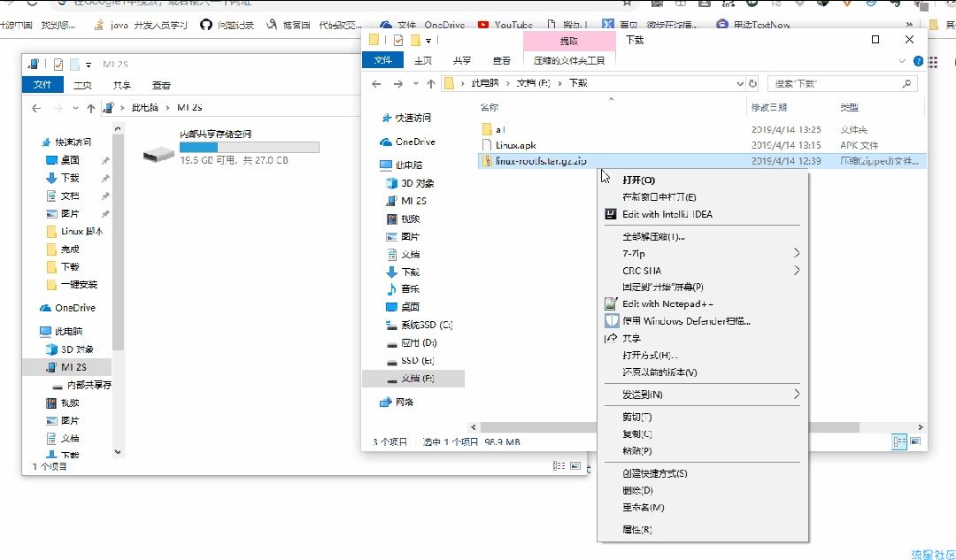This screenshot has width=956, height=560.
Task: Open recent locations dropdown in MI 2S window
Action: point(75,108)
